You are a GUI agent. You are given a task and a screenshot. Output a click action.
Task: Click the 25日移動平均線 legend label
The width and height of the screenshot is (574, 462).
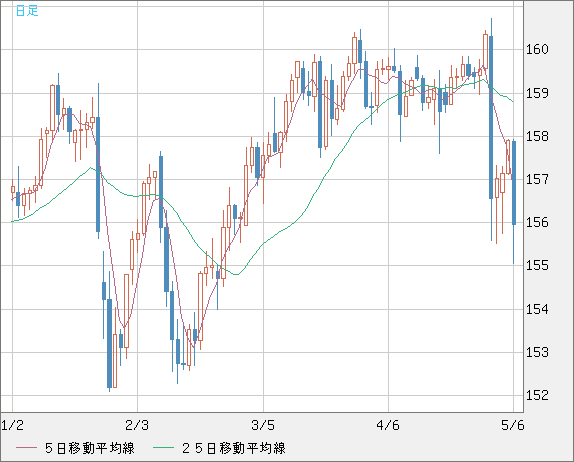234,448
